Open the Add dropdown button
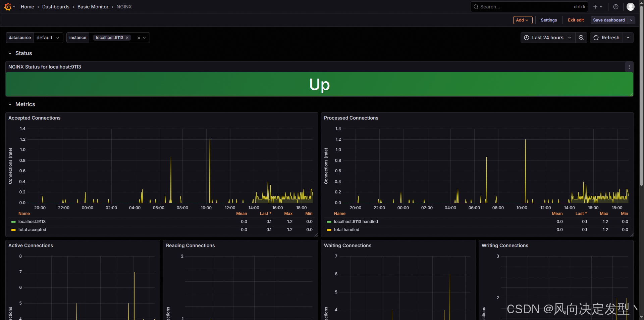The width and height of the screenshot is (644, 320). tap(523, 20)
